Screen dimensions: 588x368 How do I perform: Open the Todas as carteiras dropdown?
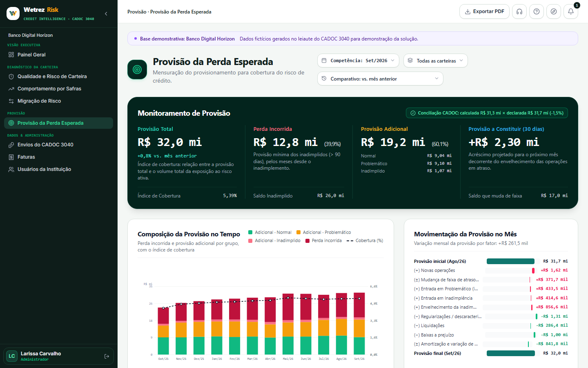pos(436,61)
